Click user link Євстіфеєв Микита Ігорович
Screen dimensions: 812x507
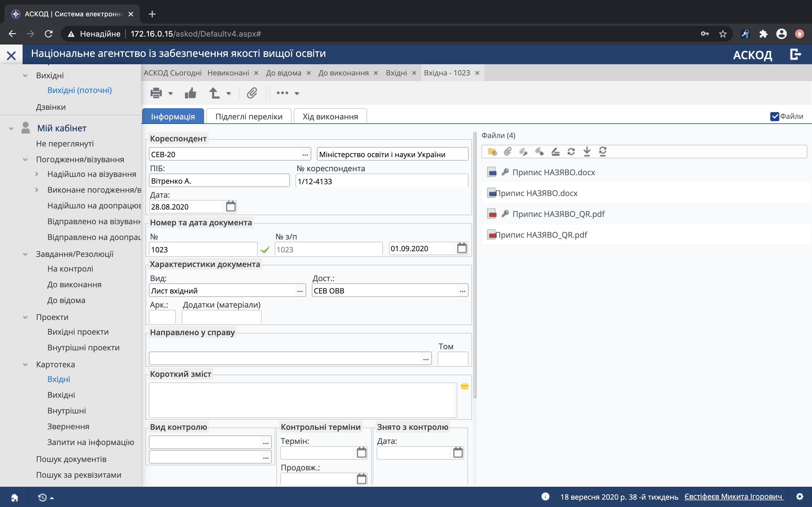coord(733,497)
